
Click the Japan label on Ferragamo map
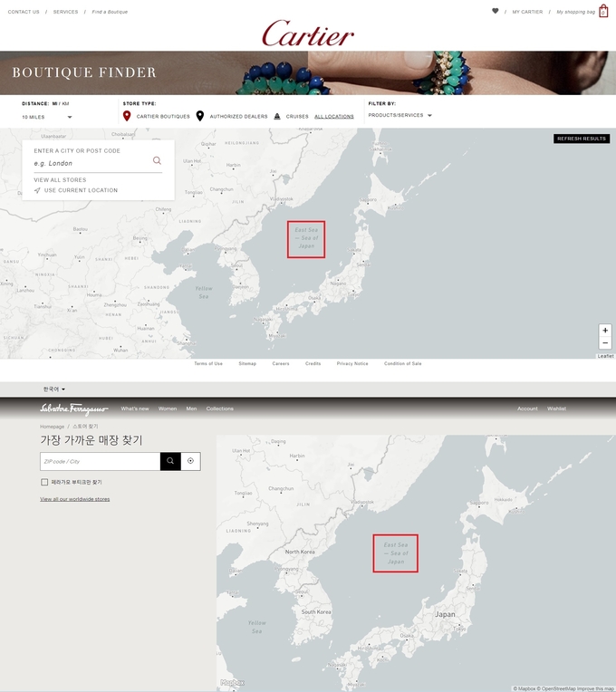coord(445,614)
